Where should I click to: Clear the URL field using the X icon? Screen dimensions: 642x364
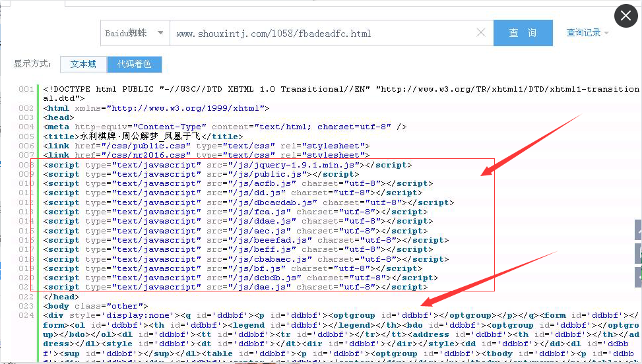click(x=481, y=33)
